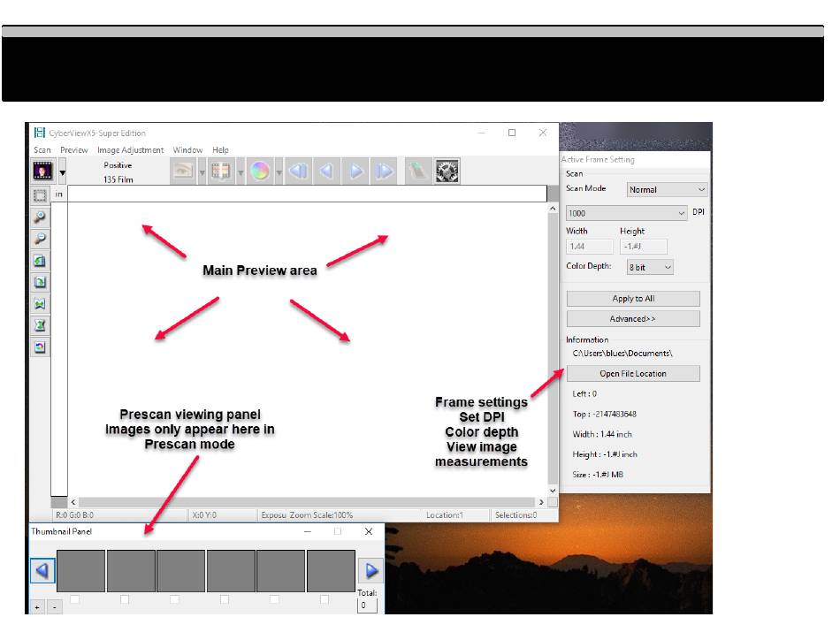Check the checkbox under the third thumbnail
The height and width of the screenshot is (617, 840).
tap(174, 599)
